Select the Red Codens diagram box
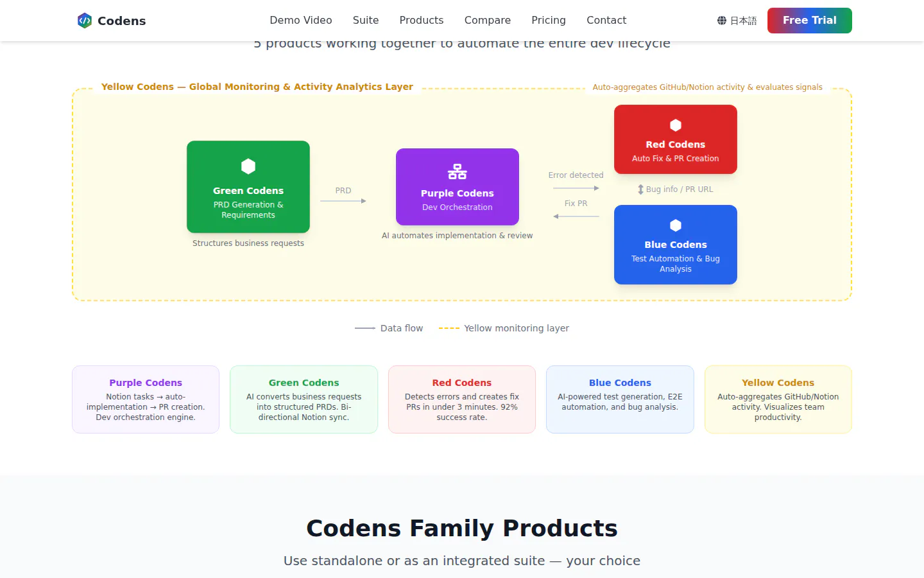The image size is (924, 578). (676, 139)
